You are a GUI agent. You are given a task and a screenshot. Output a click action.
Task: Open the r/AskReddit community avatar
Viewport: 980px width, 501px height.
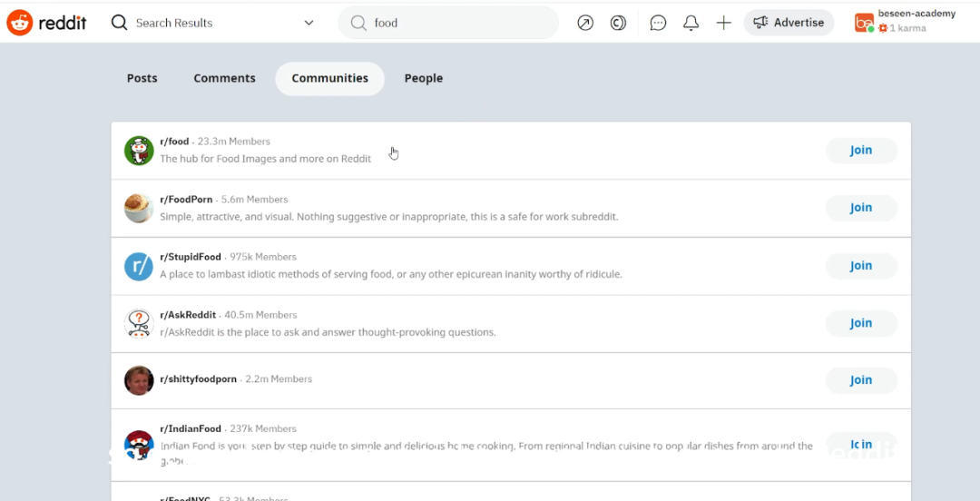pyautogui.click(x=139, y=323)
